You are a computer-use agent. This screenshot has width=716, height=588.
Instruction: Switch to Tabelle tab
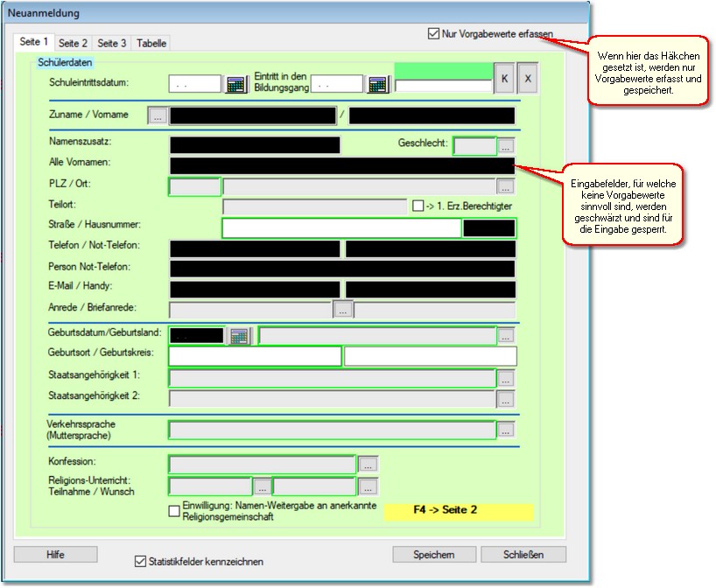151,43
